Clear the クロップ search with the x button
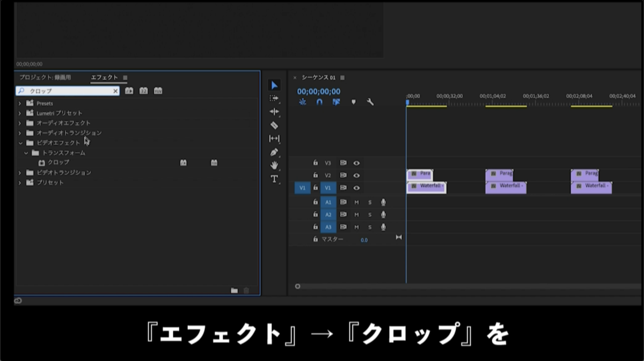Image resolution: width=644 pixels, height=361 pixels. (x=116, y=91)
